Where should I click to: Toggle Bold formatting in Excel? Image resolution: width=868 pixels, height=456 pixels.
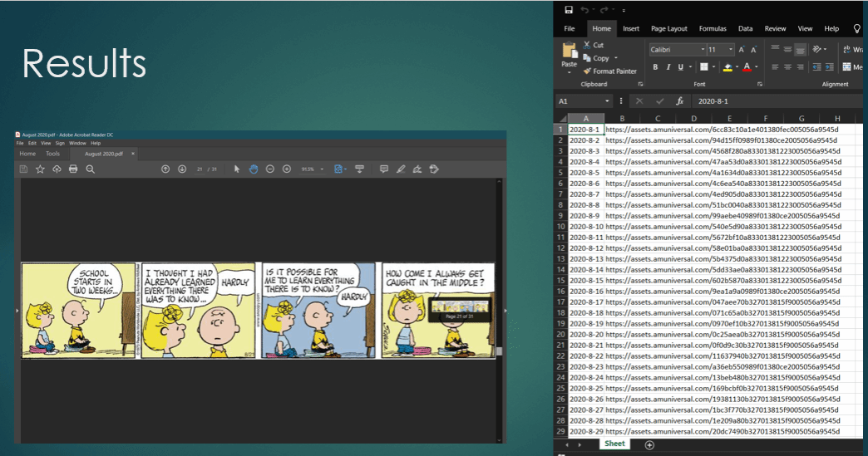coord(655,67)
